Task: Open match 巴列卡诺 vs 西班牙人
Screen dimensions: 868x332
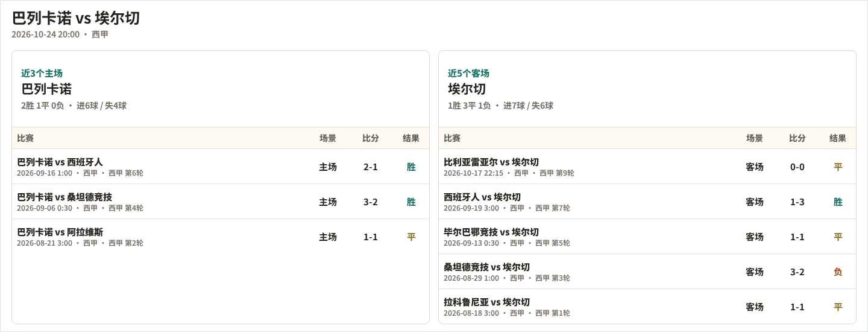Action: click(60, 162)
